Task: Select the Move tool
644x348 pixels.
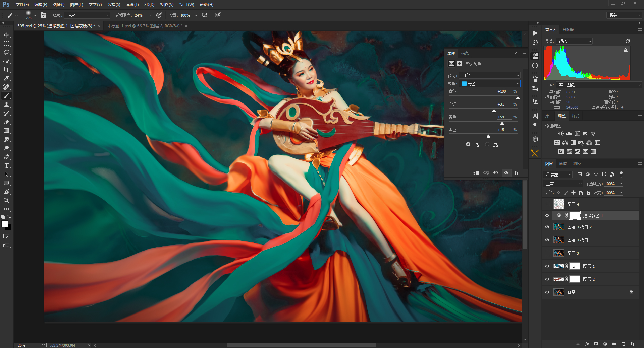Action: [6, 35]
